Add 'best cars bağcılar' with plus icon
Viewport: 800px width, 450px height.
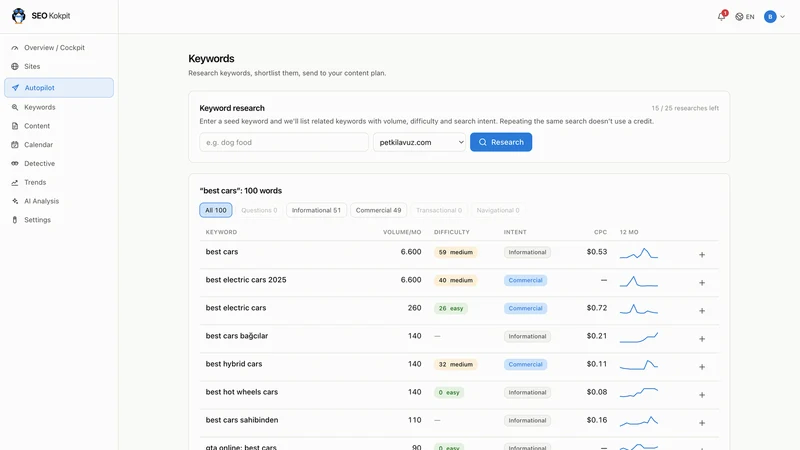pos(702,339)
